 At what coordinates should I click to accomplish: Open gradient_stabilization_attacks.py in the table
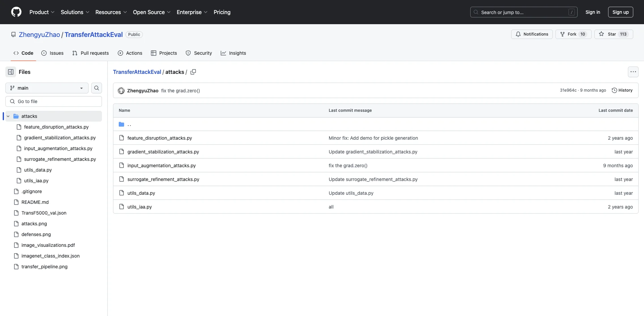click(163, 152)
